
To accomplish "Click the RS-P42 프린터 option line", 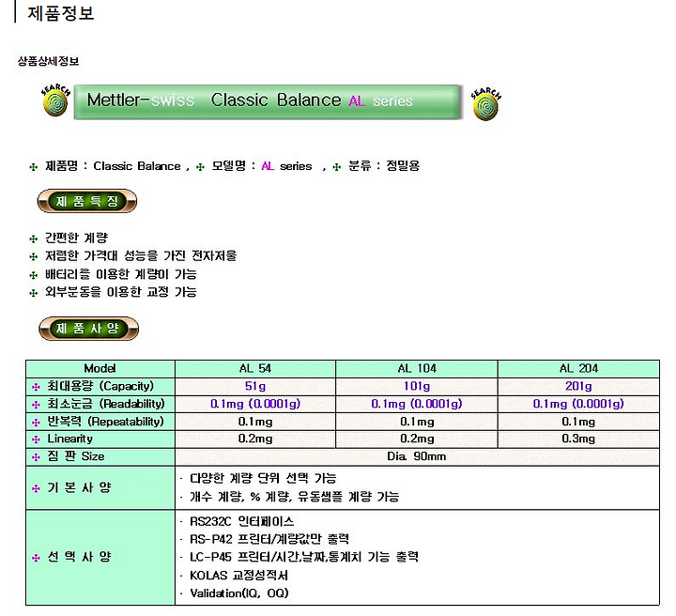I will click(x=269, y=540).
